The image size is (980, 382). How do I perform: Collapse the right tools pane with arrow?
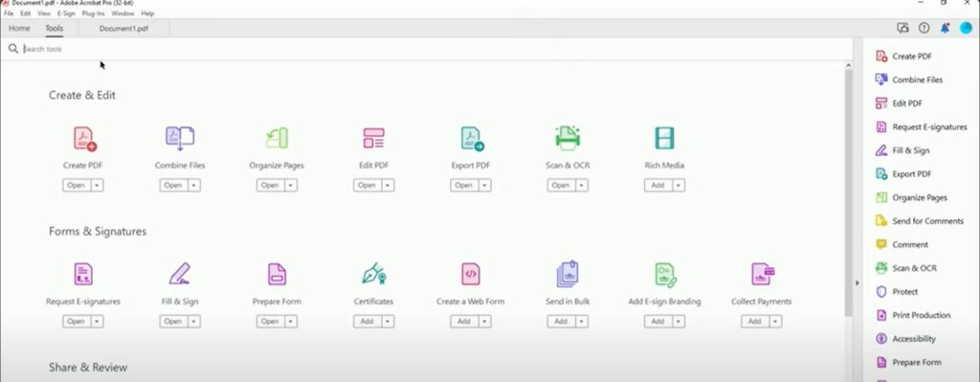pos(857,283)
